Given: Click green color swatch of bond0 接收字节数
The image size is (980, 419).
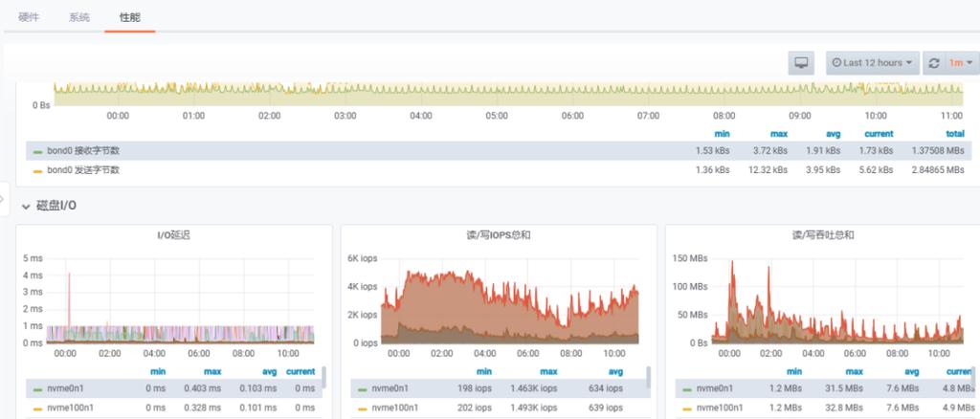Looking at the screenshot, I should pos(37,151).
